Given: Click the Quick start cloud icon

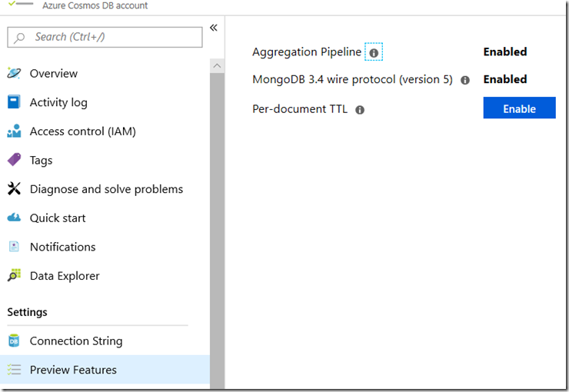Looking at the screenshot, I should pos(14,218).
